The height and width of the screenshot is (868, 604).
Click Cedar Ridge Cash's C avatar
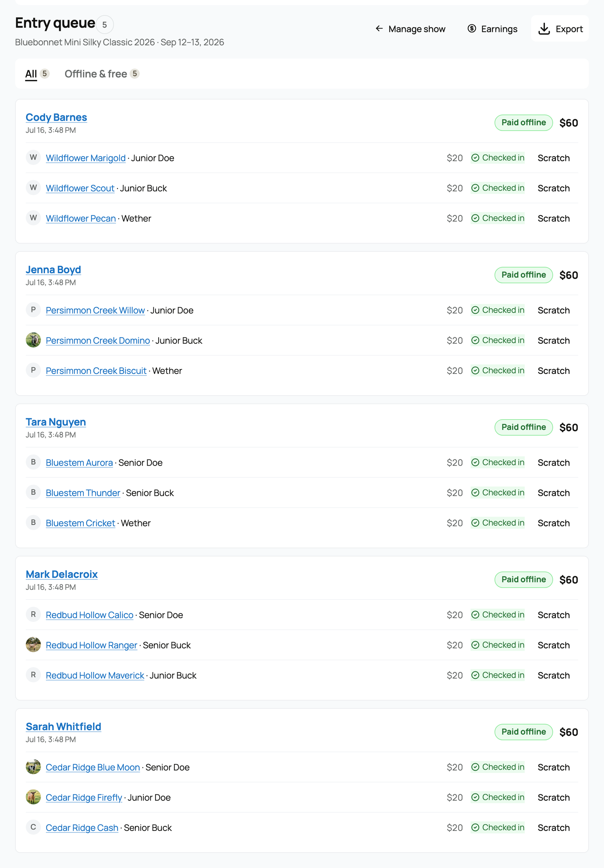33,827
